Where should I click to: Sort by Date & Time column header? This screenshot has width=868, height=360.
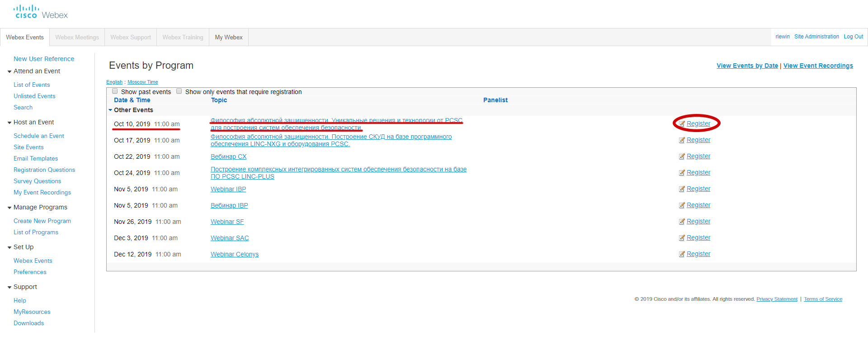pyautogui.click(x=132, y=100)
